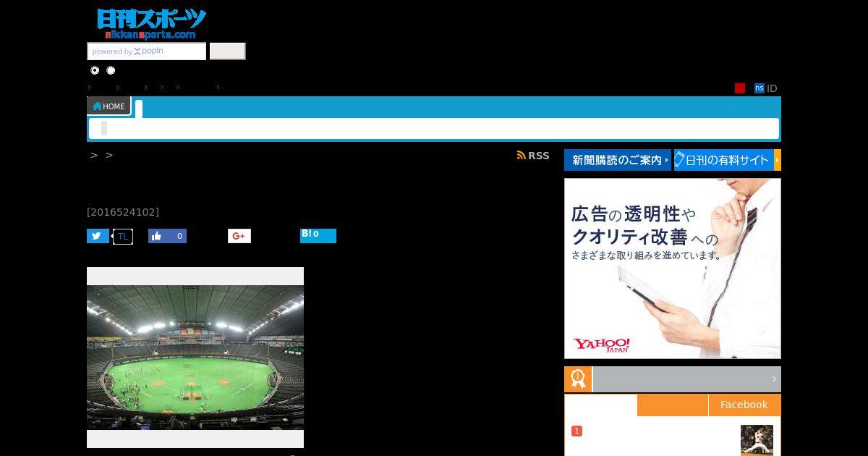Like the article with Facebook thumbs-up
868x456 pixels.
(x=167, y=236)
